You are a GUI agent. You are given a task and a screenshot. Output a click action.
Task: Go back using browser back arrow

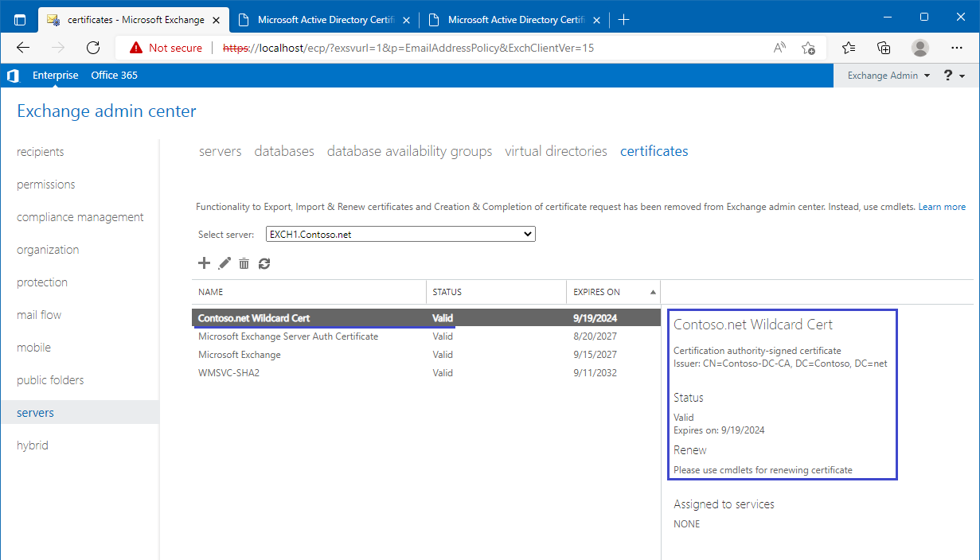click(23, 48)
